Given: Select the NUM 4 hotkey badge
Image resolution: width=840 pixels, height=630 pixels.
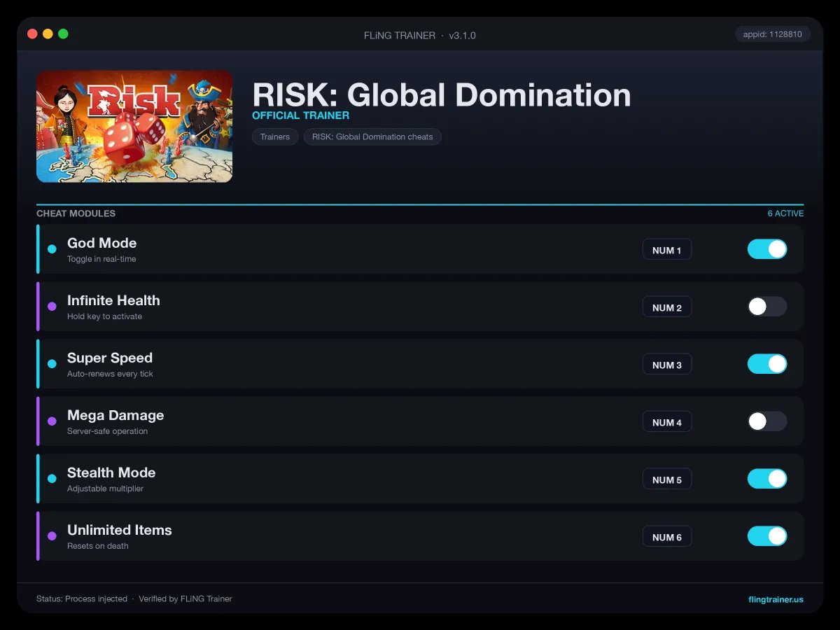Looking at the screenshot, I should coord(667,422).
